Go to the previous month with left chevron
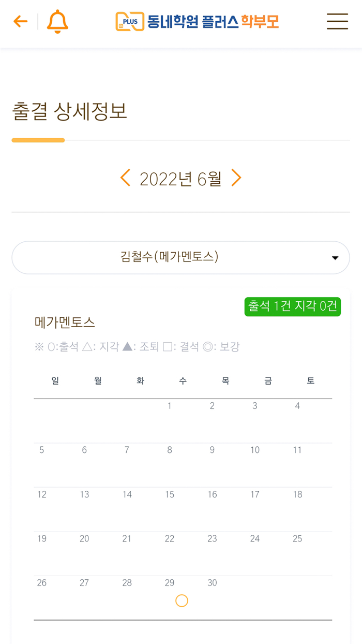This screenshot has width=362, height=644. click(125, 178)
